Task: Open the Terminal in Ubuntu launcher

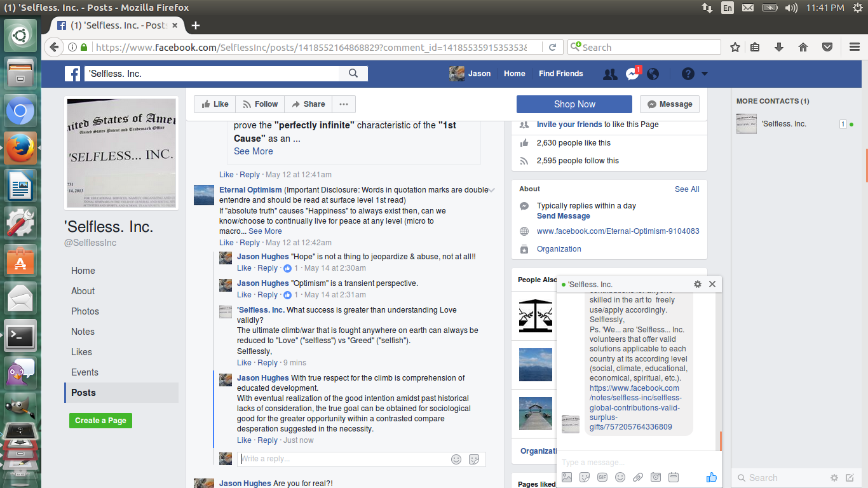Action: point(20,335)
